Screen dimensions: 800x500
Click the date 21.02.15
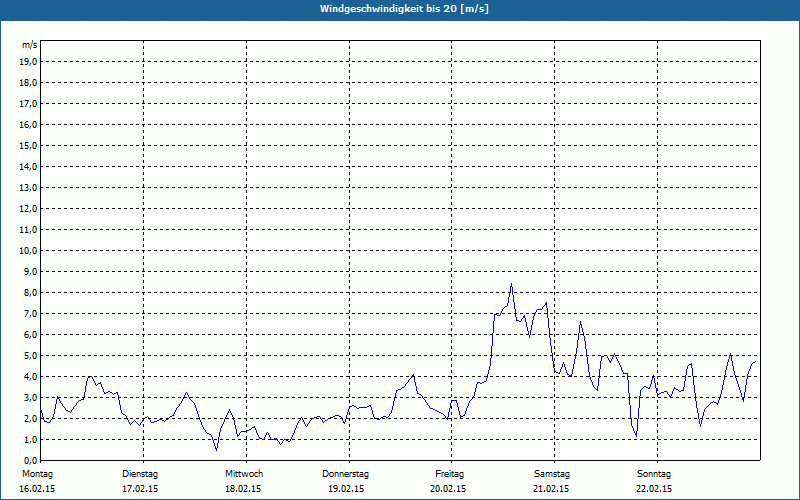coord(551,489)
